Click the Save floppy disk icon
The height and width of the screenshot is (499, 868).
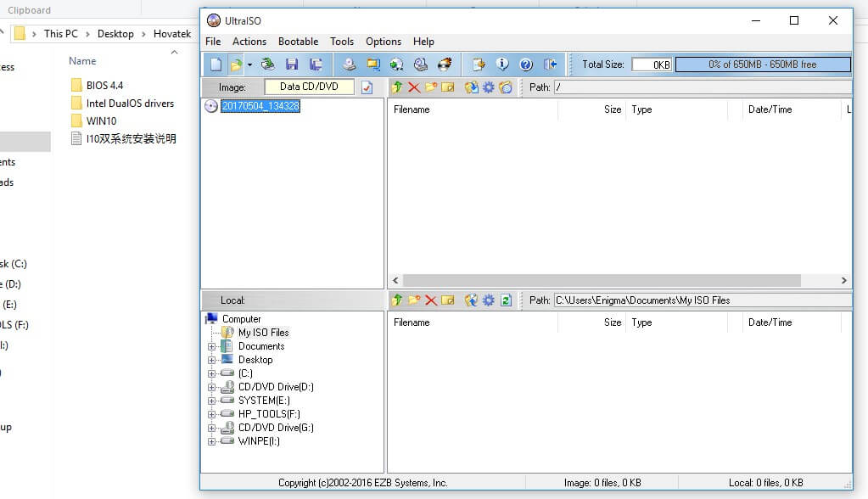(292, 64)
